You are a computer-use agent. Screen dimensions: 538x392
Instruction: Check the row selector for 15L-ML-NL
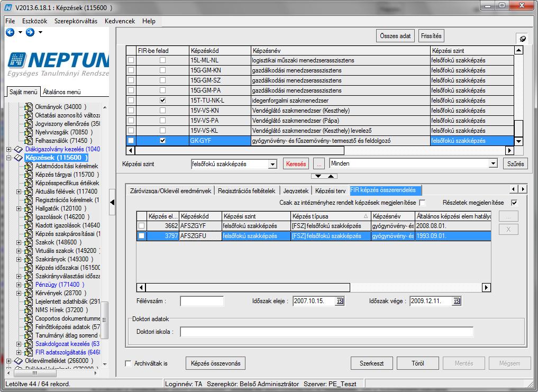[x=131, y=60]
